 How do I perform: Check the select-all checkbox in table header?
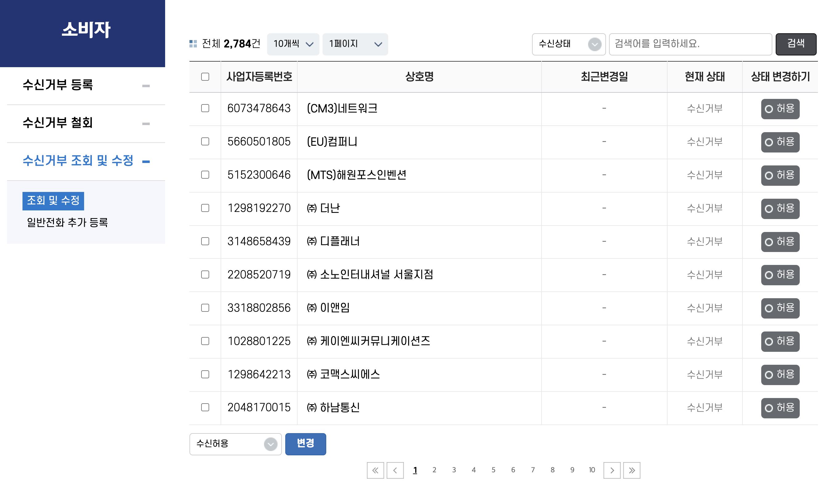(205, 77)
